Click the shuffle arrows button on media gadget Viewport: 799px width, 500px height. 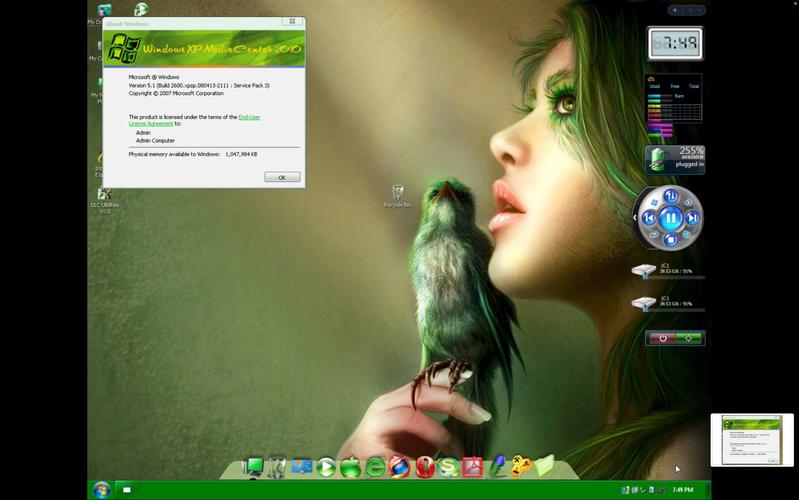click(x=671, y=196)
